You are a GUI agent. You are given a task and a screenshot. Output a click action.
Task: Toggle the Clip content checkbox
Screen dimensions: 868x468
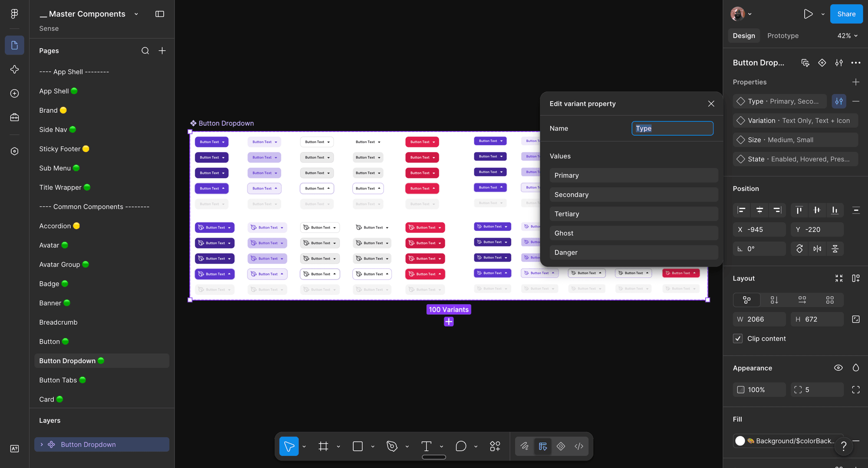(x=738, y=339)
